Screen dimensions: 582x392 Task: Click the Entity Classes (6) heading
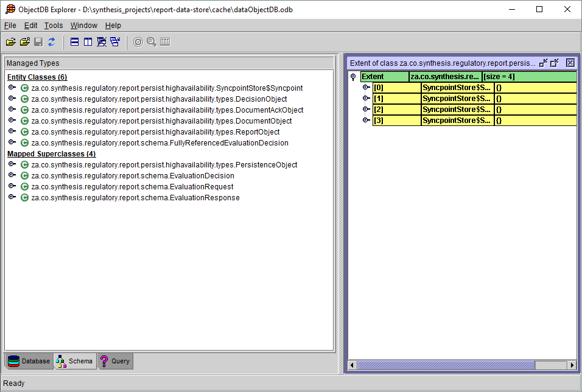37,77
